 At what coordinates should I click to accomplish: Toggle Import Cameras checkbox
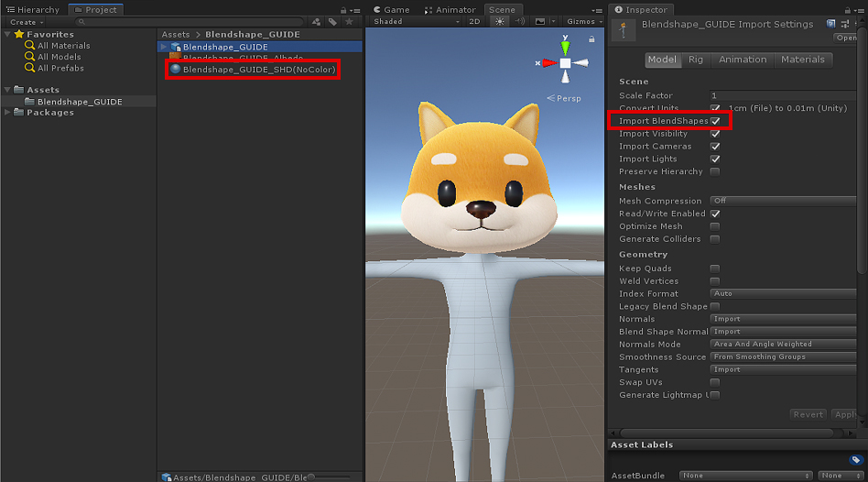(x=715, y=147)
